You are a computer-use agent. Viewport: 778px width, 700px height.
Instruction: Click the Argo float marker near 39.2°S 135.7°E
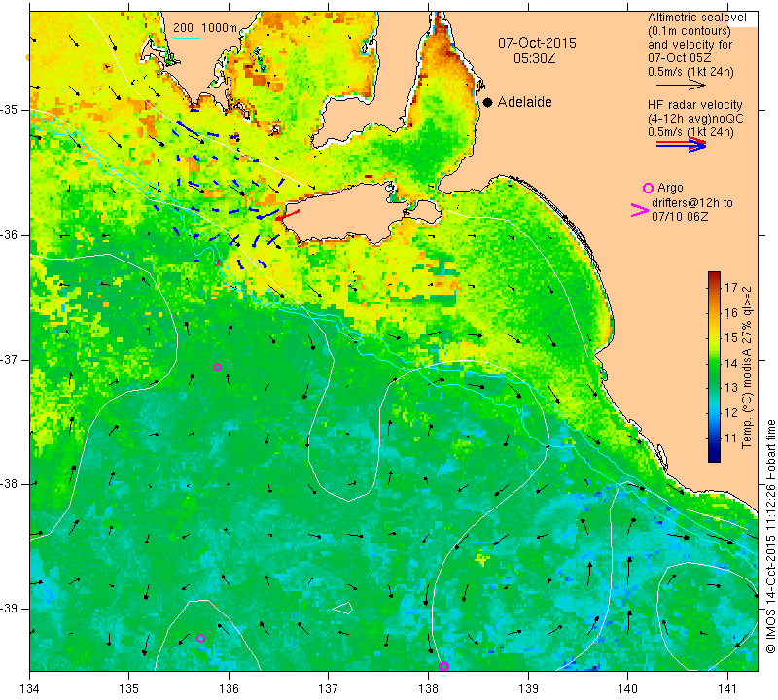tap(200, 638)
